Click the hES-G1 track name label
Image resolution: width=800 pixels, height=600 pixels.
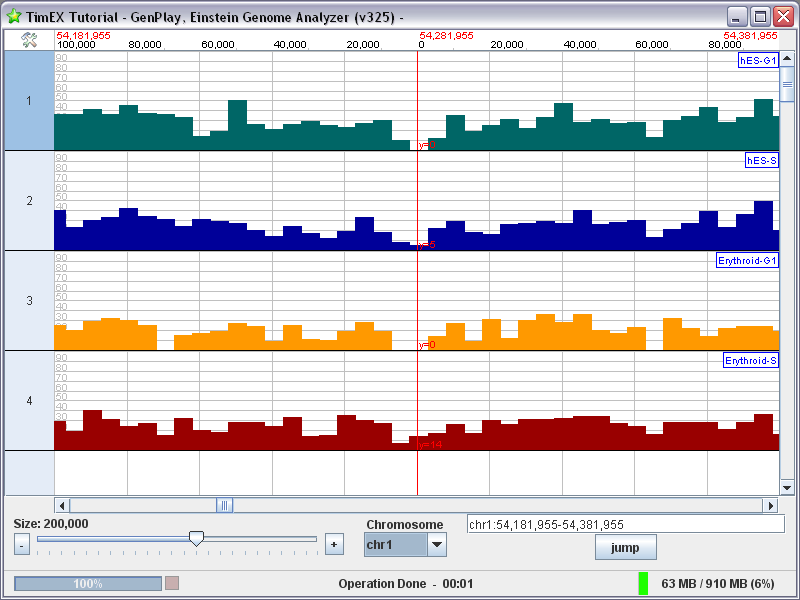757,61
